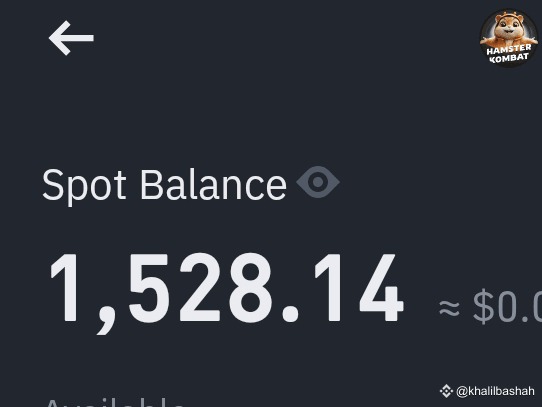
Task: Click the partially visible Available label
Action: (x=115, y=403)
